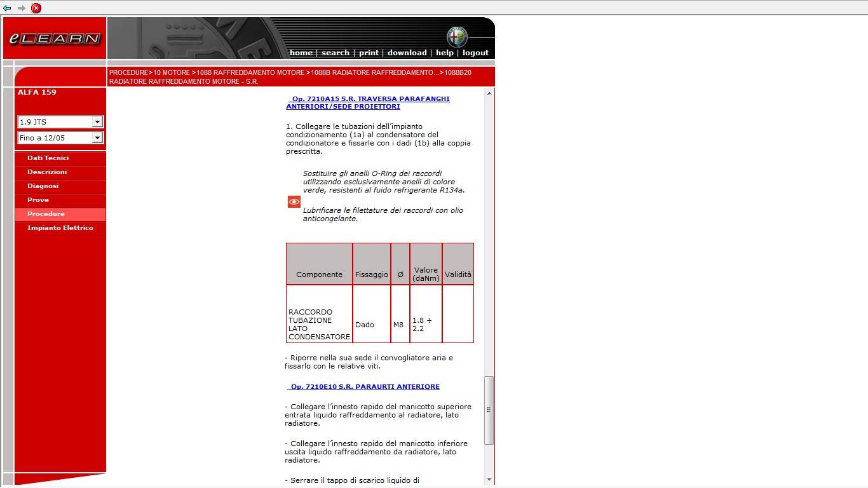This screenshot has width=868, height=488.
Task: Click the Dado table cell
Action: tap(372, 314)
